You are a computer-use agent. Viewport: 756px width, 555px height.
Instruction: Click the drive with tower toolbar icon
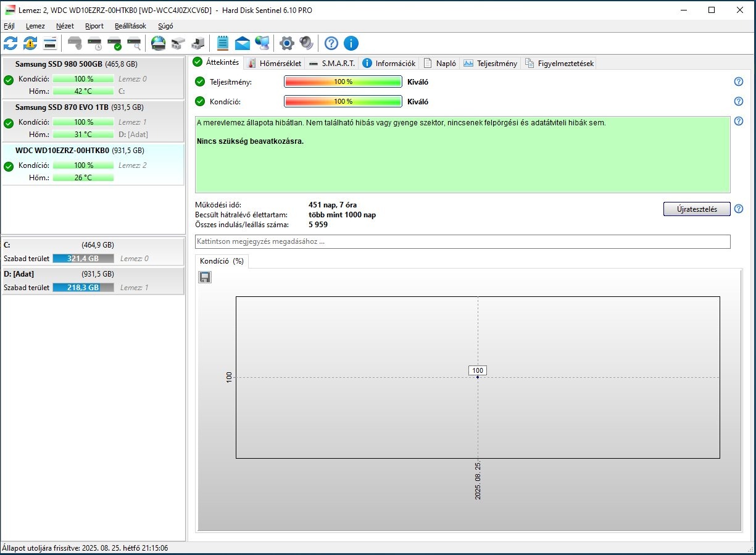(198, 43)
